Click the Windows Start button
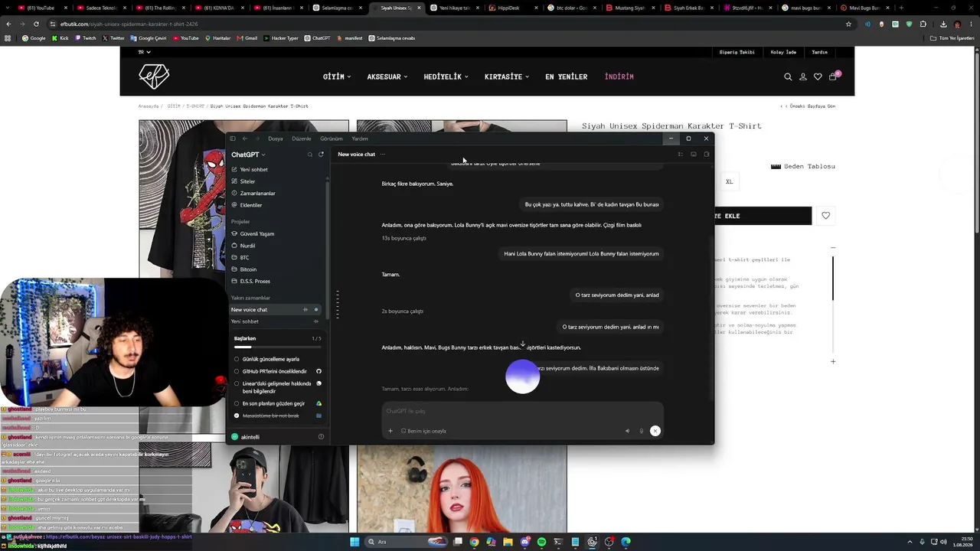The height and width of the screenshot is (551, 980). click(354, 542)
